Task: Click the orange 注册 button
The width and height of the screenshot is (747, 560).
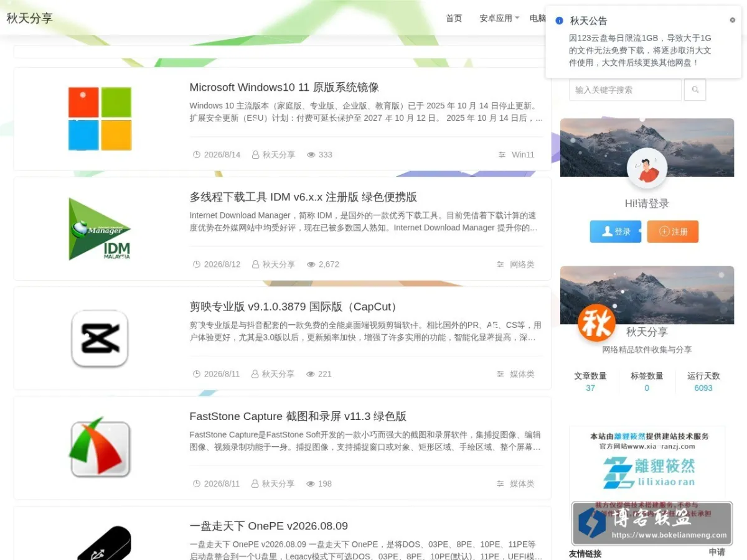Action: point(673,231)
